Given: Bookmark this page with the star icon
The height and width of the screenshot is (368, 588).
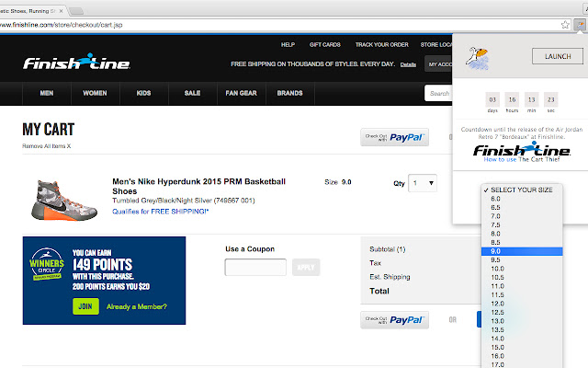Looking at the screenshot, I should tap(565, 25).
